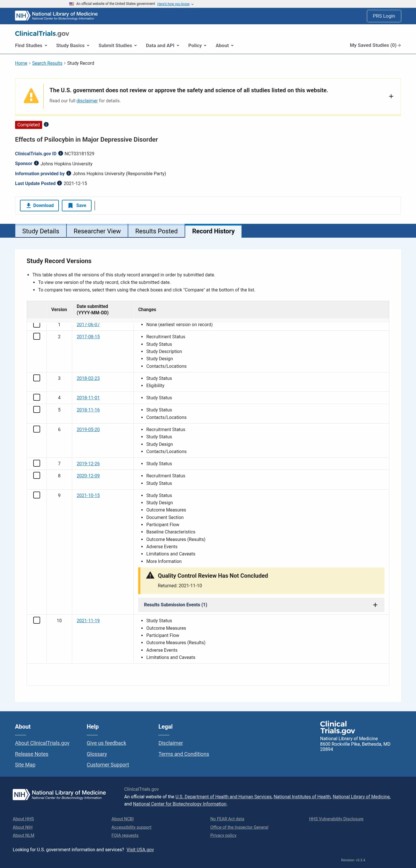Open the Find Studies dropdown menu
Image resolution: width=416 pixels, height=868 pixels.
[31, 45]
